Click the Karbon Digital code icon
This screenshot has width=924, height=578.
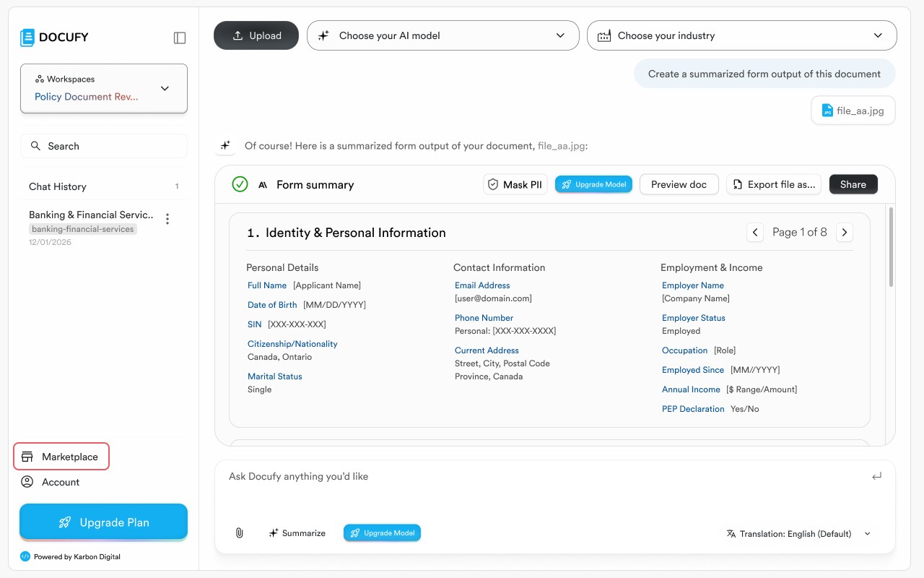point(25,556)
